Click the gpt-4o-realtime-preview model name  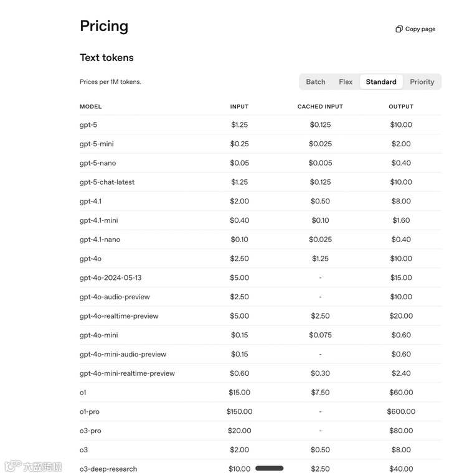[119, 316]
